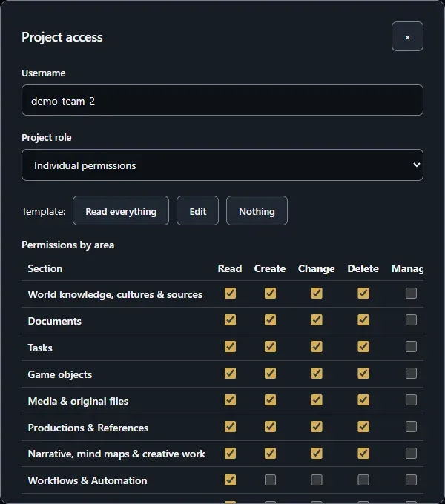Uncheck Create for Media & original files
The width and height of the screenshot is (445, 504).
tap(270, 399)
